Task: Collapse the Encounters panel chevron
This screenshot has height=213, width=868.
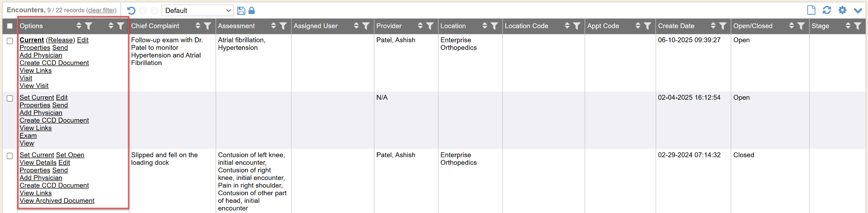Action: (x=858, y=11)
